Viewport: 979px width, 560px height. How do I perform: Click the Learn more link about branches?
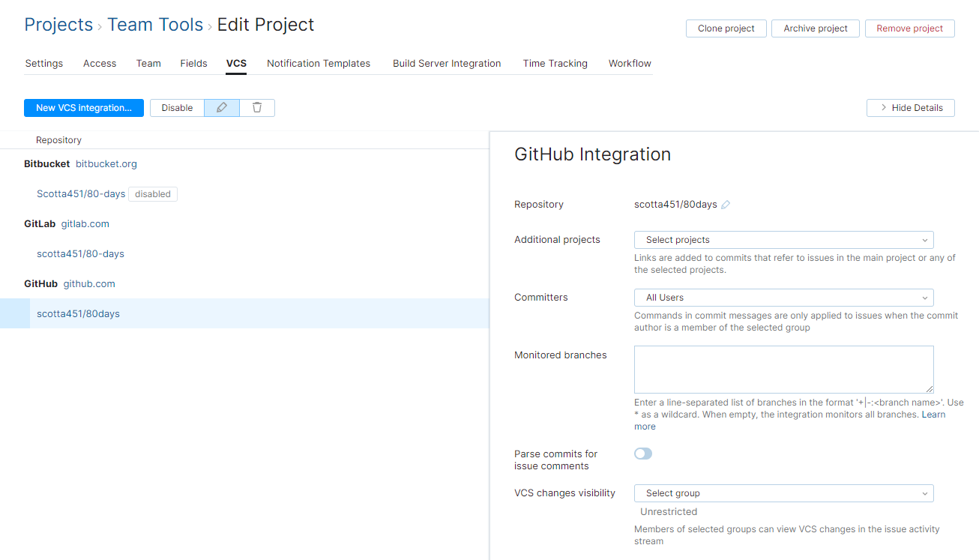(x=933, y=414)
